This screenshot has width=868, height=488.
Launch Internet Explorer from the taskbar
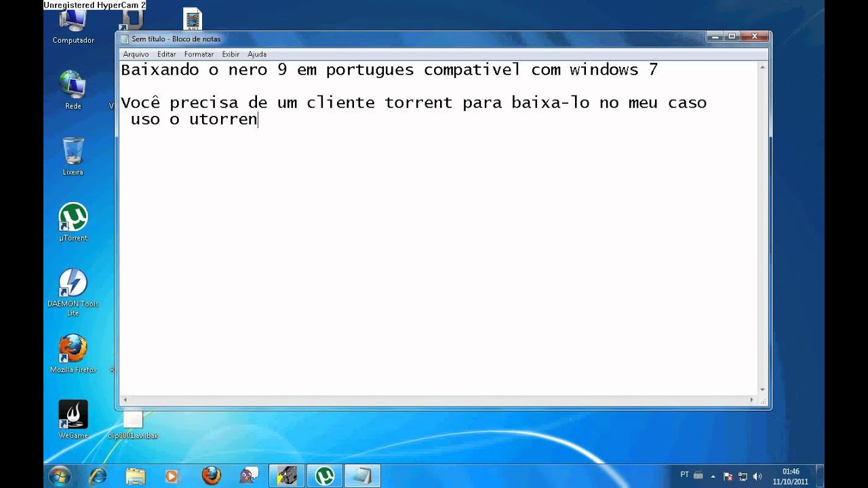(x=98, y=476)
